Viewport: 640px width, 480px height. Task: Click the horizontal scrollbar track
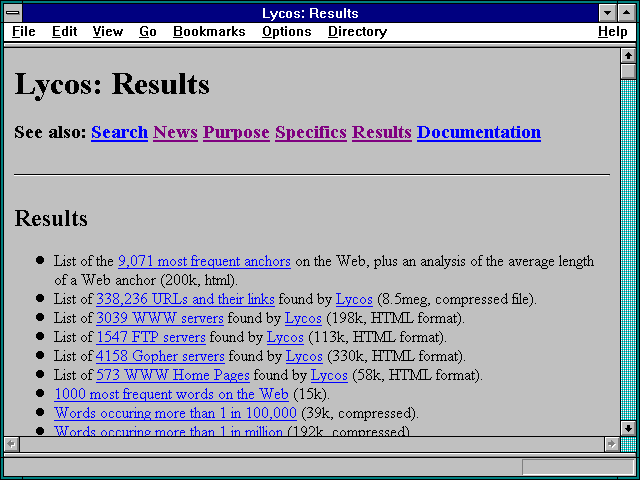[x=311, y=444]
